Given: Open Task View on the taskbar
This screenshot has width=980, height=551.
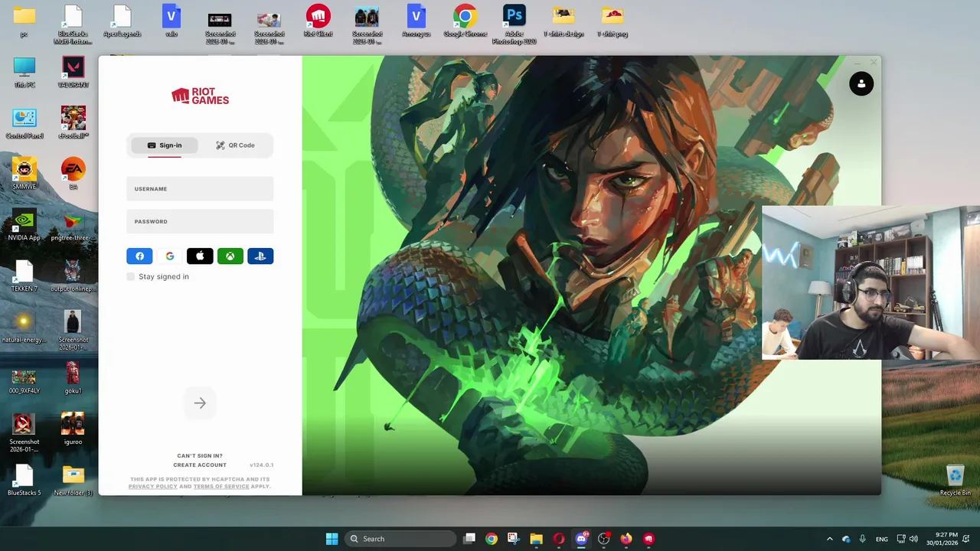Looking at the screenshot, I should point(469,539).
